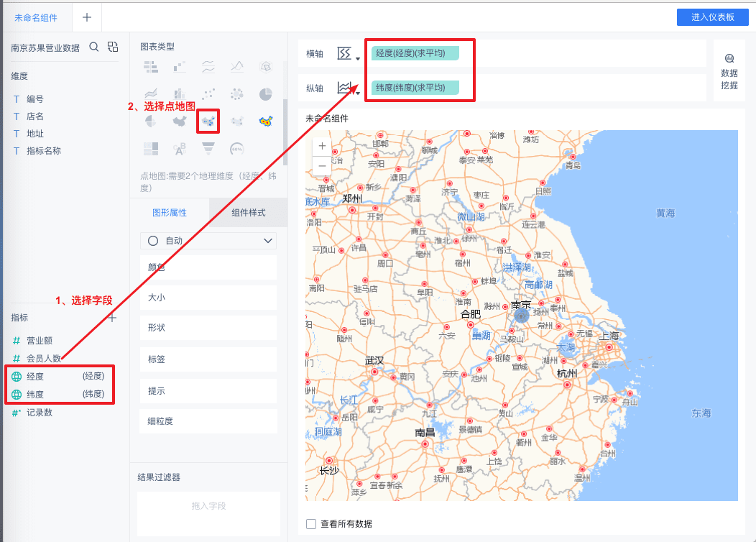Click the 拖入字段 result filter box

[x=208, y=513]
